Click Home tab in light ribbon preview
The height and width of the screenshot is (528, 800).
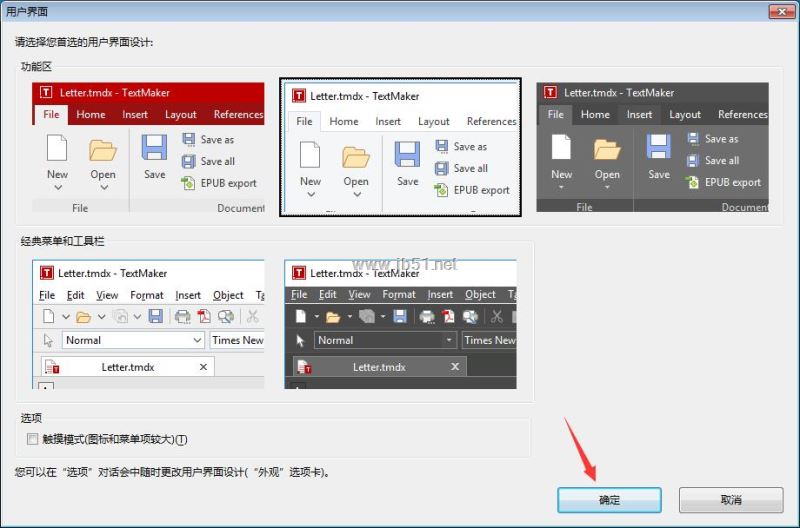344,121
